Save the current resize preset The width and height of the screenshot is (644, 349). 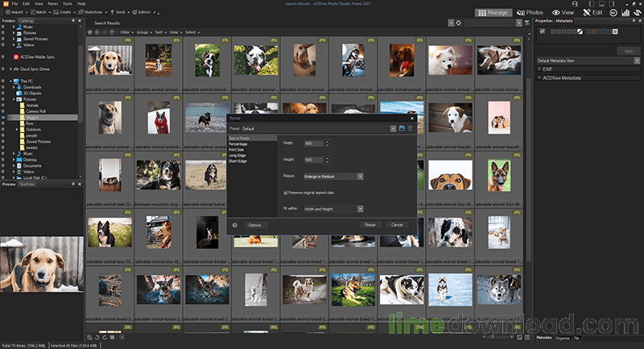coord(401,128)
